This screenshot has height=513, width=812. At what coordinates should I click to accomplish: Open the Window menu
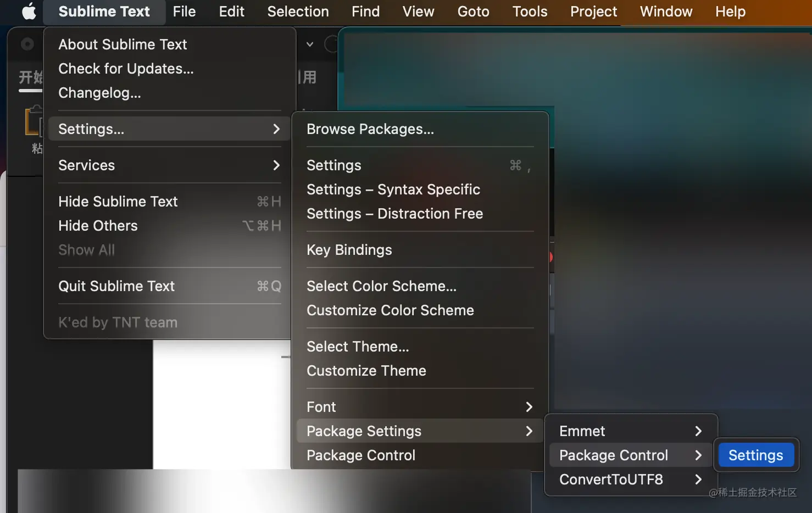pyautogui.click(x=666, y=12)
